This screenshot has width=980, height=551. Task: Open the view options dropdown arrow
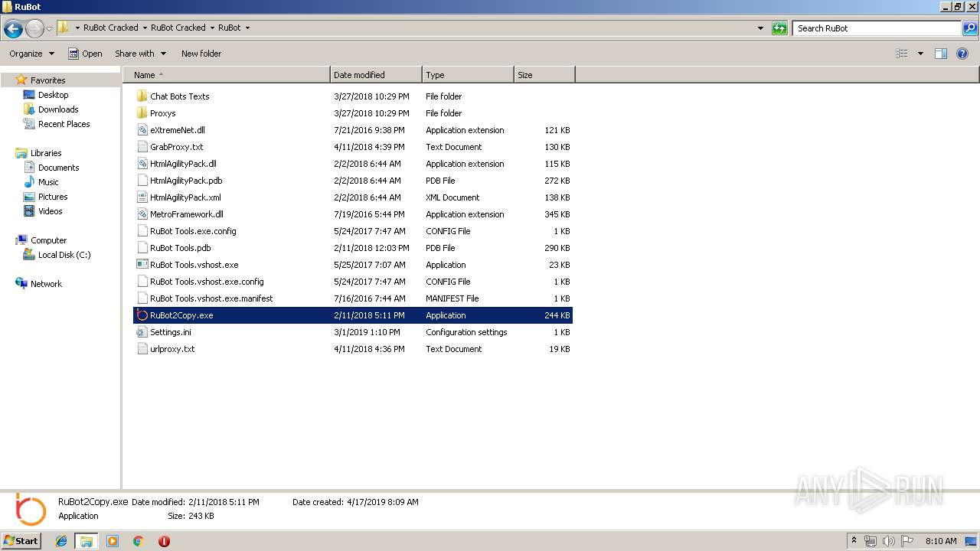pyautogui.click(x=920, y=54)
